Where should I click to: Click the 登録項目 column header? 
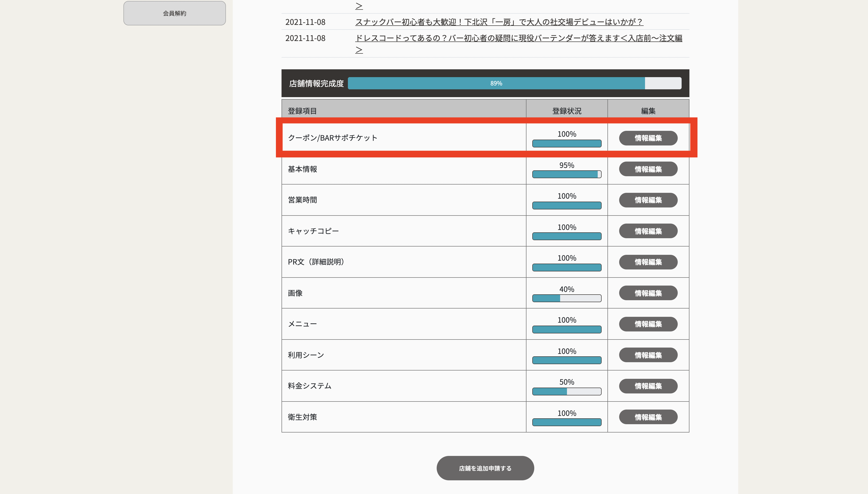click(302, 111)
